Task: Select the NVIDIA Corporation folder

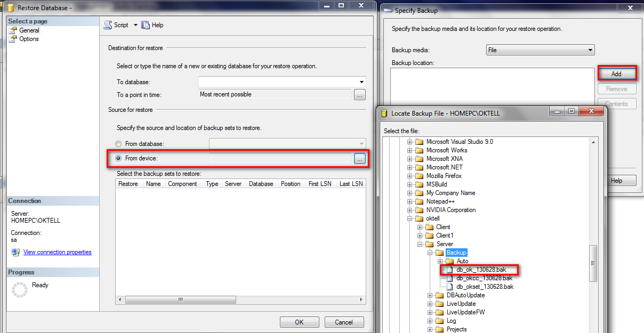Action: coord(450,210)
